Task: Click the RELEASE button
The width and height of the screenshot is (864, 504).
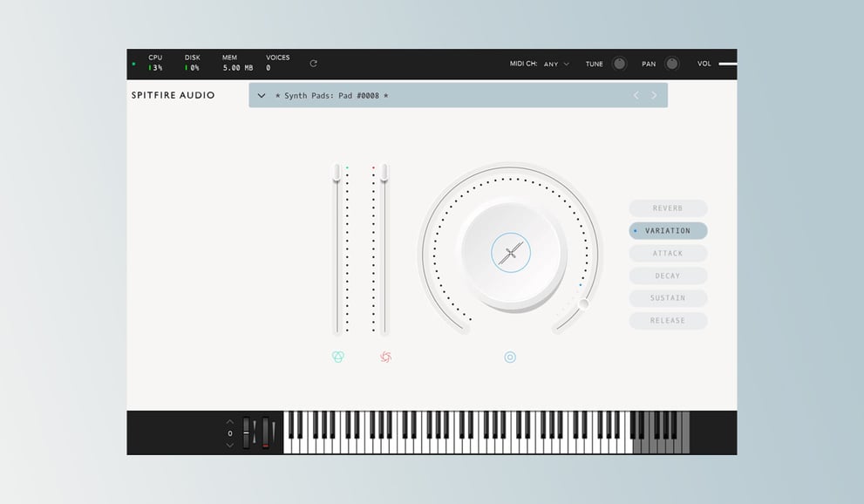Action: [668, 320]
